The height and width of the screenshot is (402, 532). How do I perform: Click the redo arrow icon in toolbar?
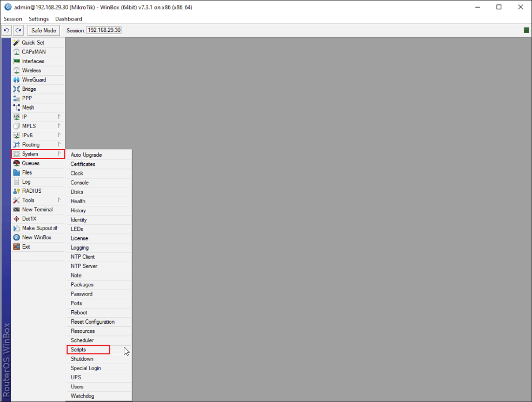(x=18, y=30)
